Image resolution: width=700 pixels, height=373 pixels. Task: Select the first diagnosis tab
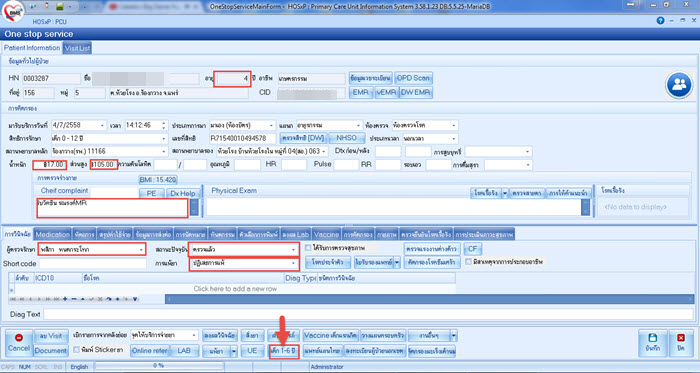[x=17, y=234]
